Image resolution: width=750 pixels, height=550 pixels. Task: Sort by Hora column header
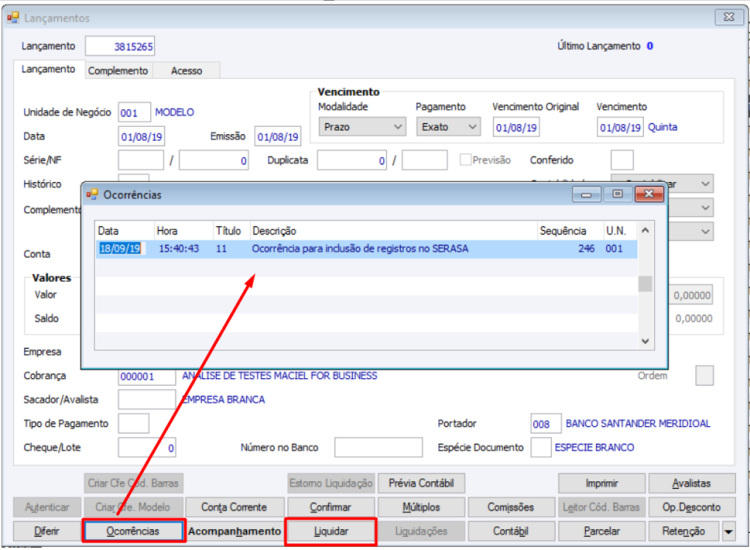click(184, 231)
